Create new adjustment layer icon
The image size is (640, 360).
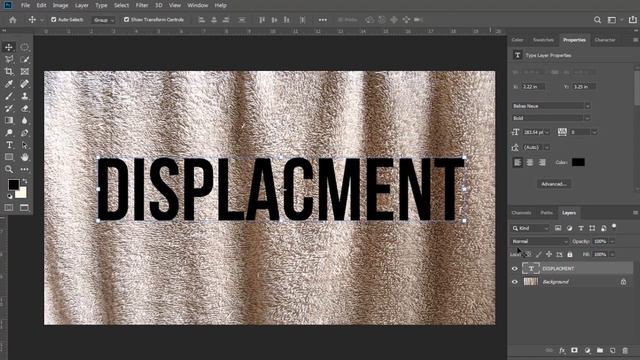point(587,350)
